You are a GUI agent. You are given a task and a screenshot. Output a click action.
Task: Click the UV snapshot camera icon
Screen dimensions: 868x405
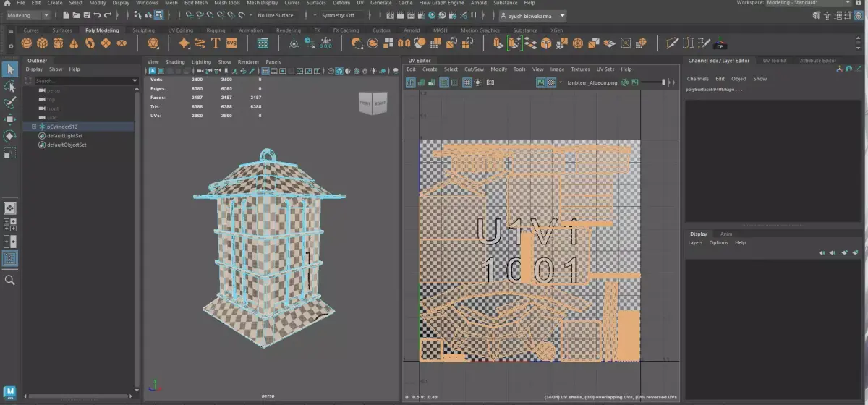click(x=490, y=82)
